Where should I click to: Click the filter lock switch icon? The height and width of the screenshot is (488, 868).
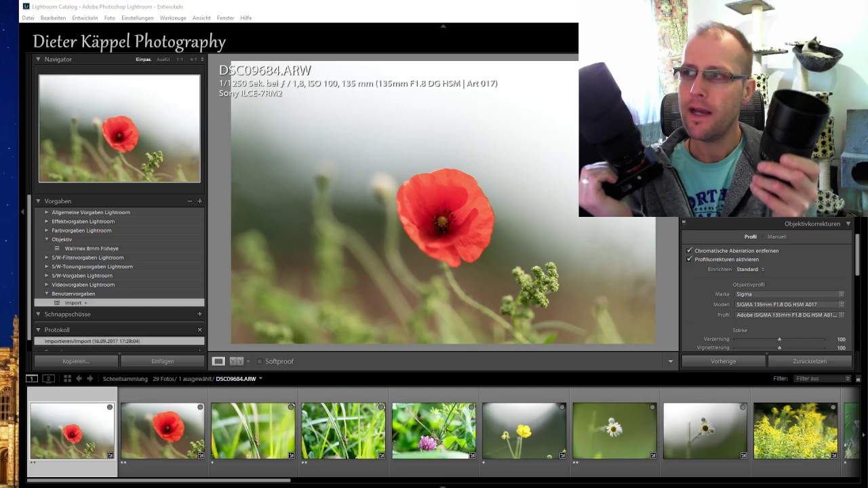[x=858, y=379]
